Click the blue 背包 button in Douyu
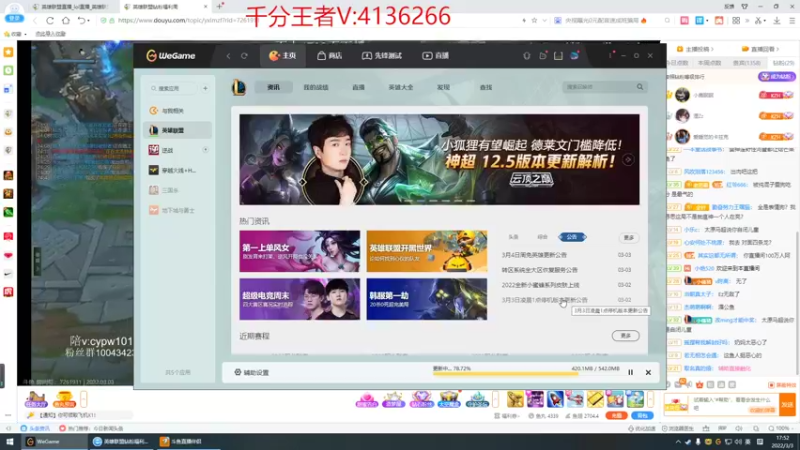The width and height of the screenshot is (800, 450). tap(642, 415)
